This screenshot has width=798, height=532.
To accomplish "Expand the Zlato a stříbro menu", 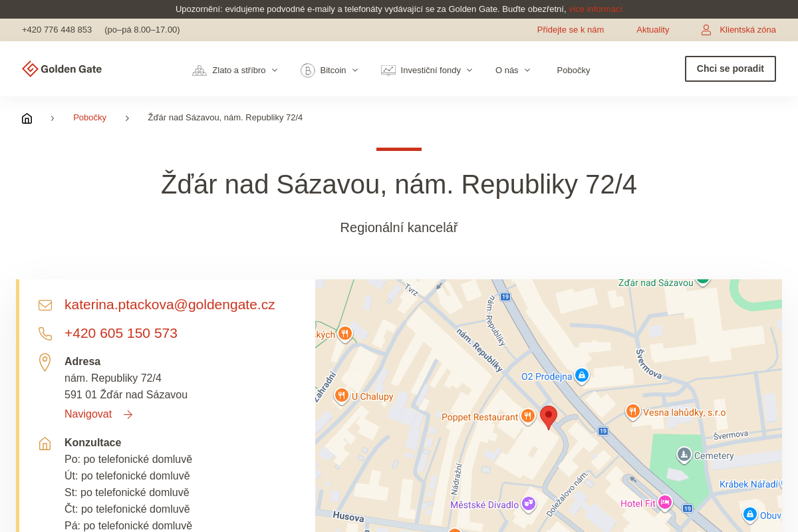I will [235, 70].
